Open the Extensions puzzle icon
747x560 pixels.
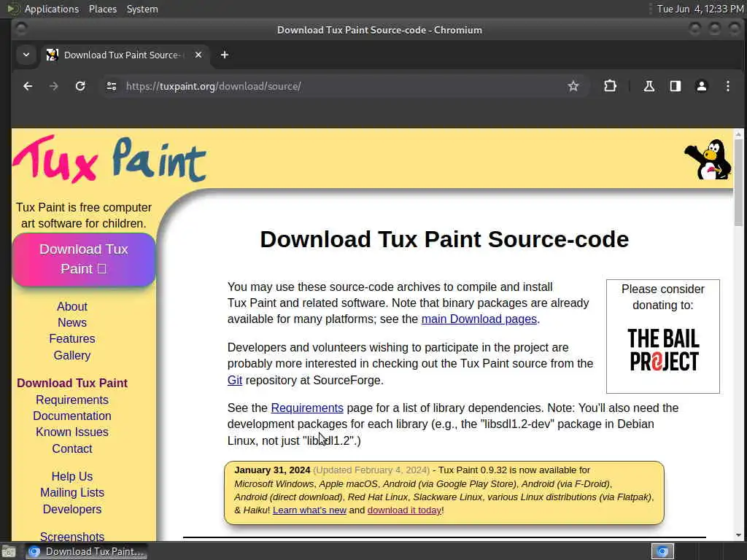click(610, 86)
